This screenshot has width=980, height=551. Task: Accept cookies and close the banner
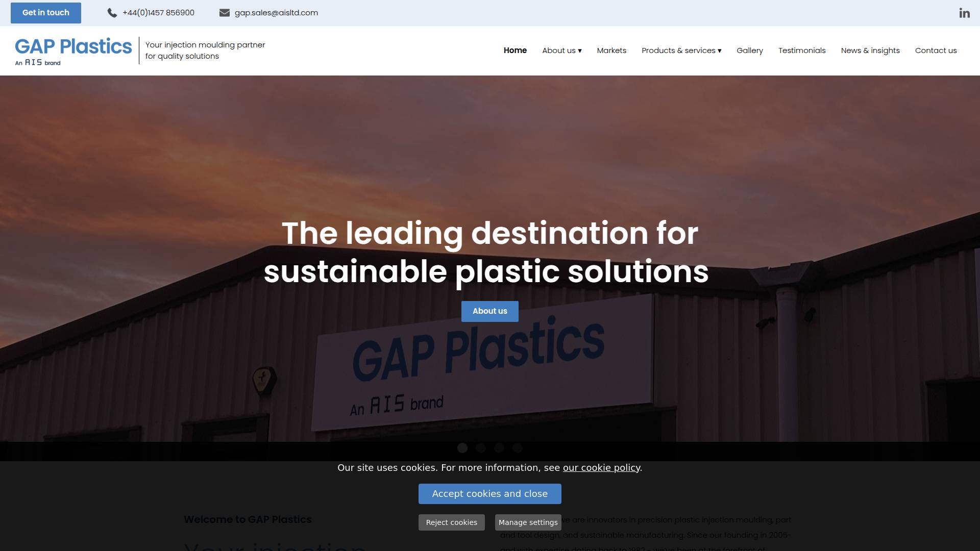click(x=490, y=494)
